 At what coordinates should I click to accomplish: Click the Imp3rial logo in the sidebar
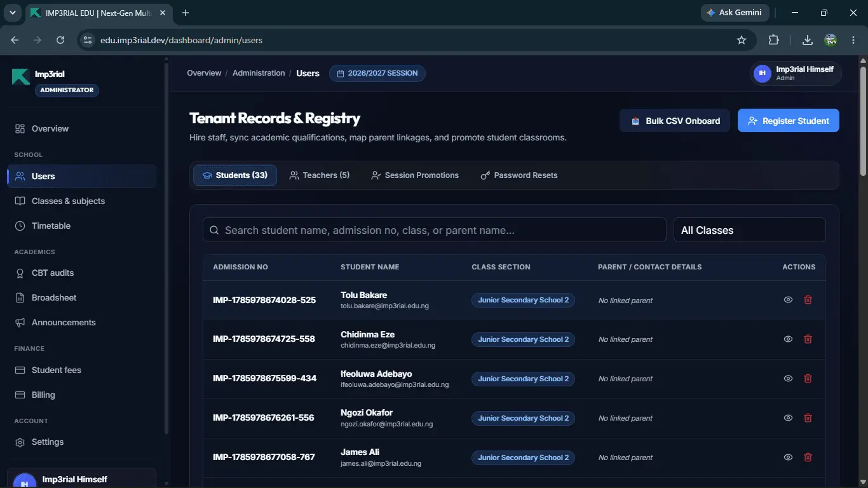[x=21, y=76]
